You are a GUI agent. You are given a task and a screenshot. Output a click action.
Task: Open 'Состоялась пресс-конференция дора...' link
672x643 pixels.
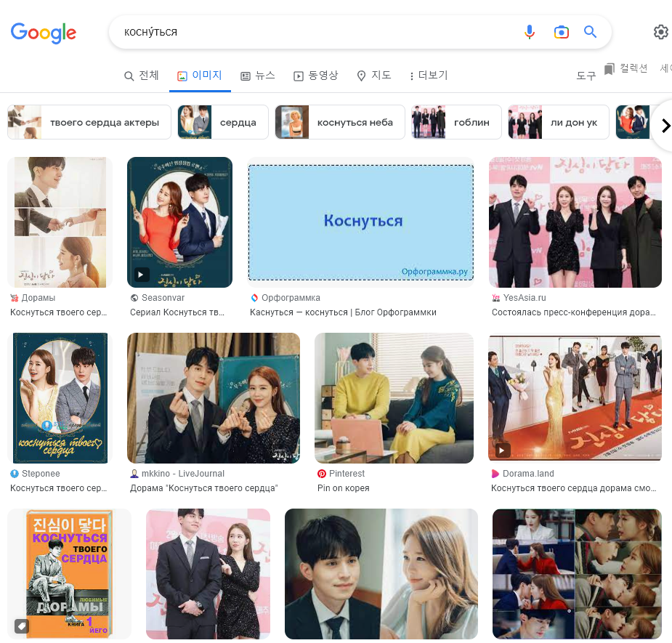[x=573, y=312]
